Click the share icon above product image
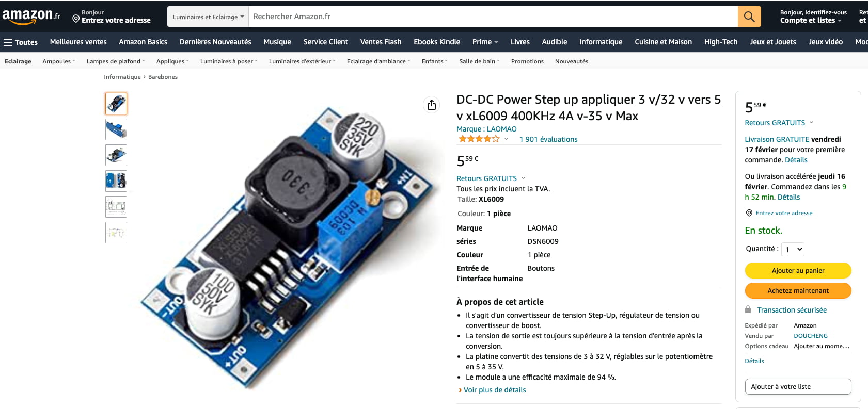Viewport: 868px width, 409px height. [432, 105]
